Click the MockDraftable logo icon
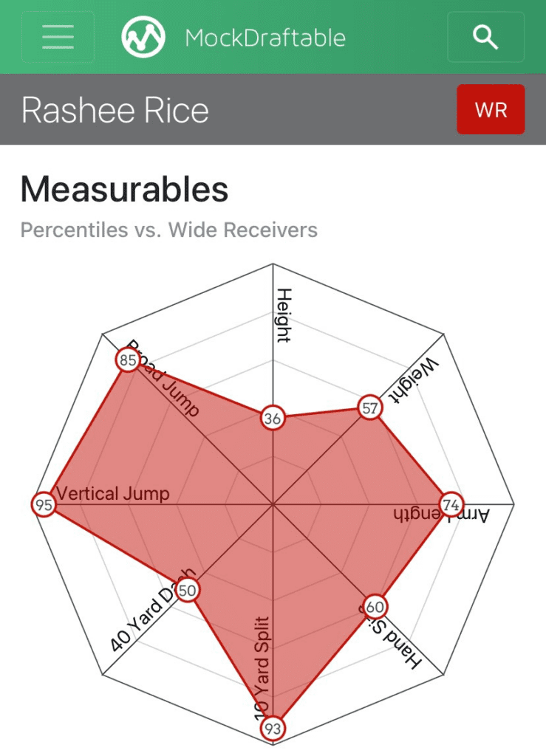This screenshot has height=756, width=546. [x=143, y=37]
